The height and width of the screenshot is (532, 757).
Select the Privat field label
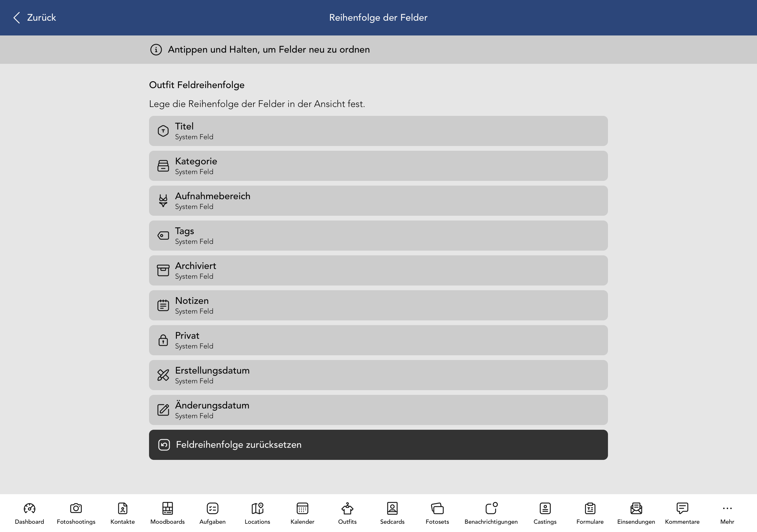(187, 336)
